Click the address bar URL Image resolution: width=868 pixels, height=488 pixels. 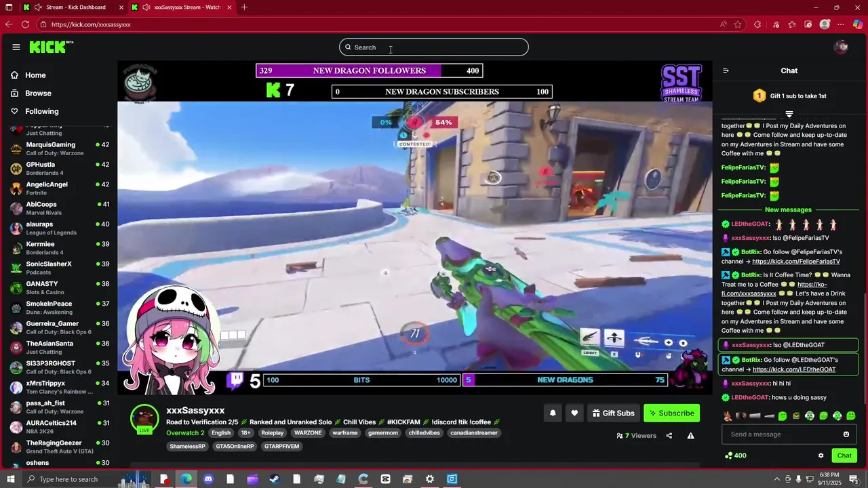91,24
